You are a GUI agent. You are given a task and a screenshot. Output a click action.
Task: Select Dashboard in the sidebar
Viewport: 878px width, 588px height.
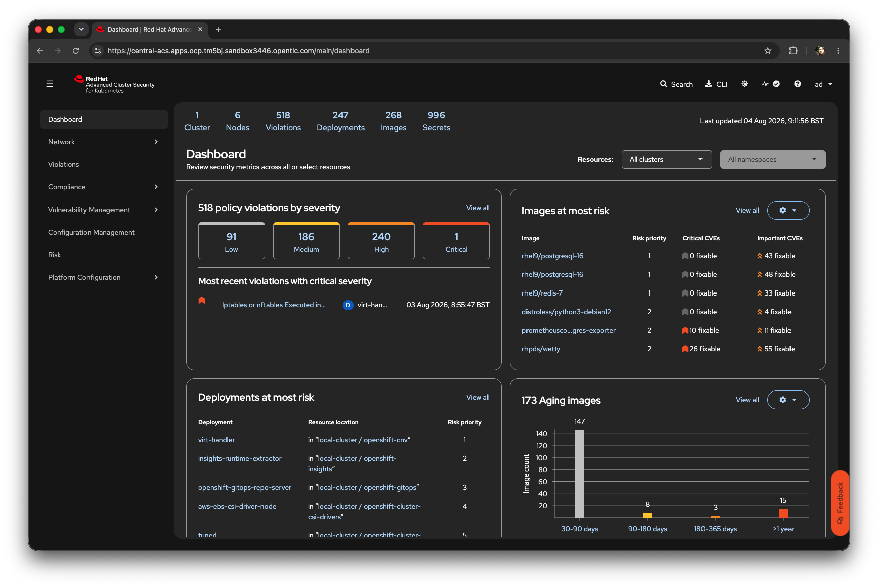click(x=104, y=119)
